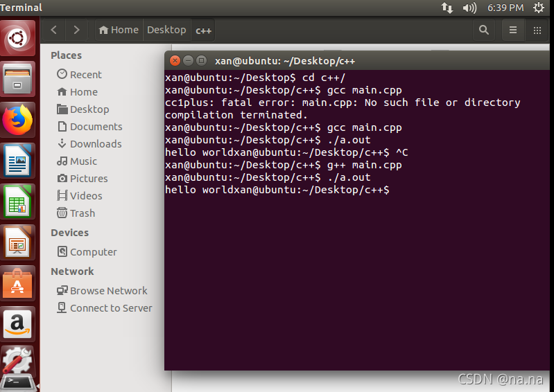The height and width of the screenshot is (392, 554).
Task: Open the Ubuntu Dash search launcher
Action: click(17, 38)
